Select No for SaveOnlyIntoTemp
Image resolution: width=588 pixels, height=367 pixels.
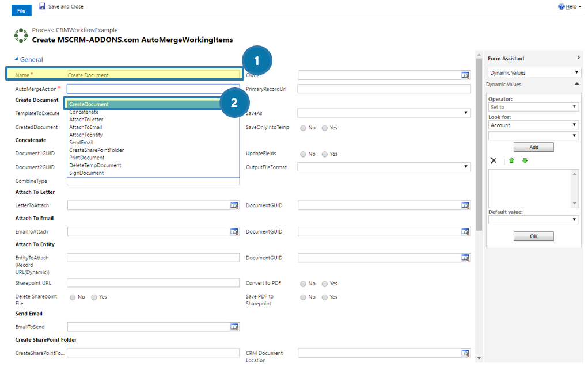(x=303, y=128)
